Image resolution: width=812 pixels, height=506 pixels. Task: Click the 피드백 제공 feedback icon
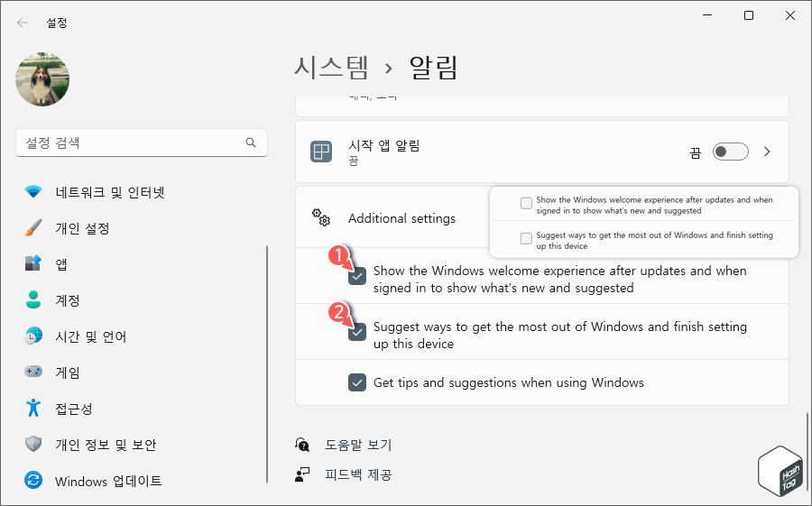click(x=302, y=474)
